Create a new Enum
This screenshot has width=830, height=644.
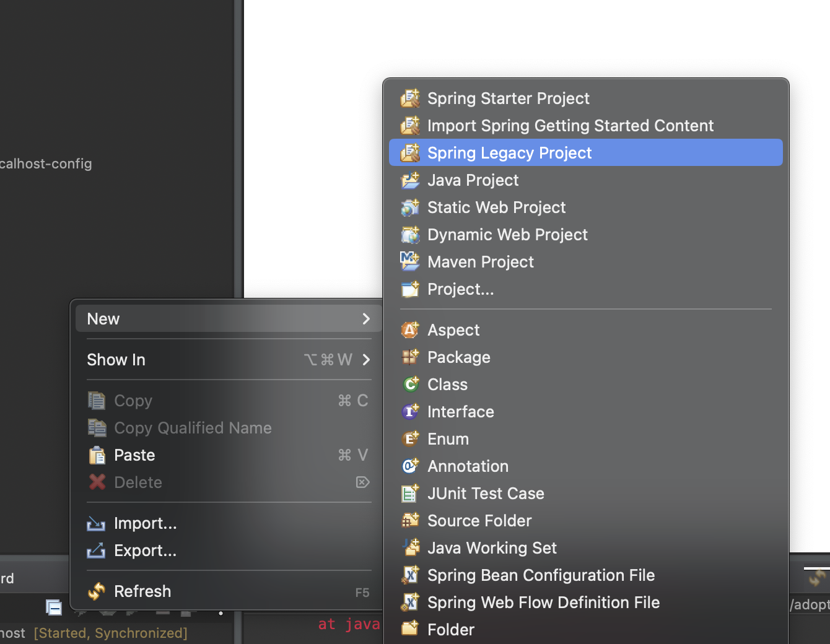(586, 439)
